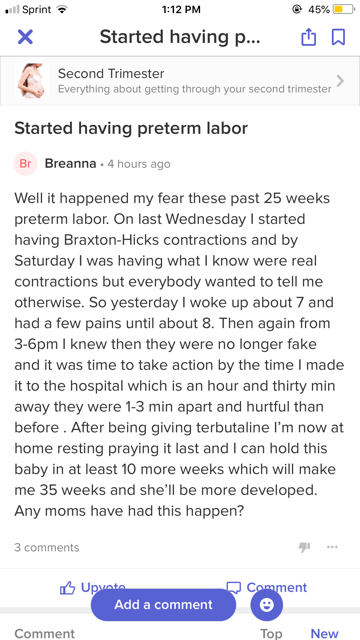Viewport: 360px width, 640px height.
Task: Close the post with the X icon
Action: pos(25,37)
